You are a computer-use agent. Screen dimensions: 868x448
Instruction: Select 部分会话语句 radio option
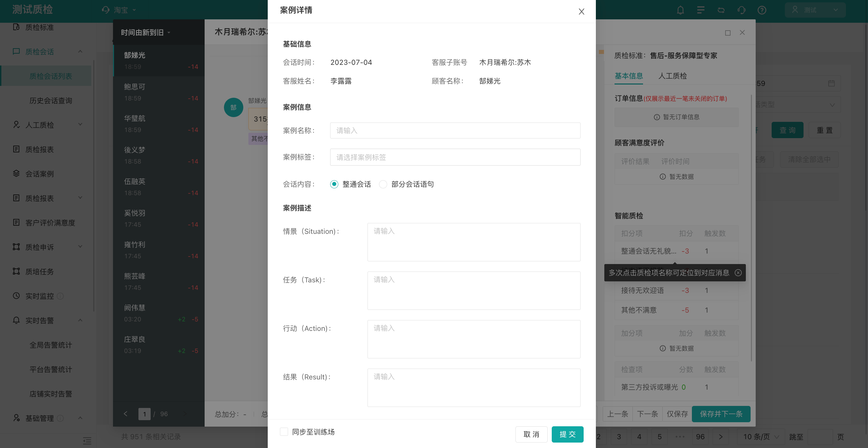[x=383, y=184]
